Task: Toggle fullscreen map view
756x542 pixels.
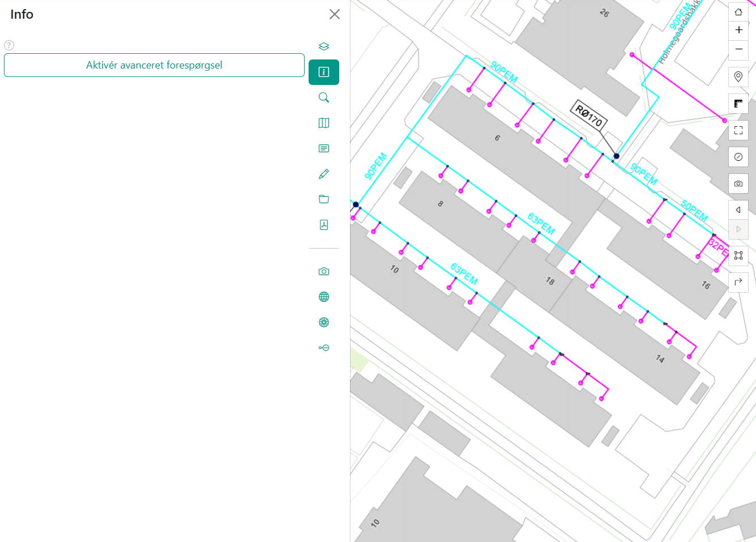Action: 738,130
